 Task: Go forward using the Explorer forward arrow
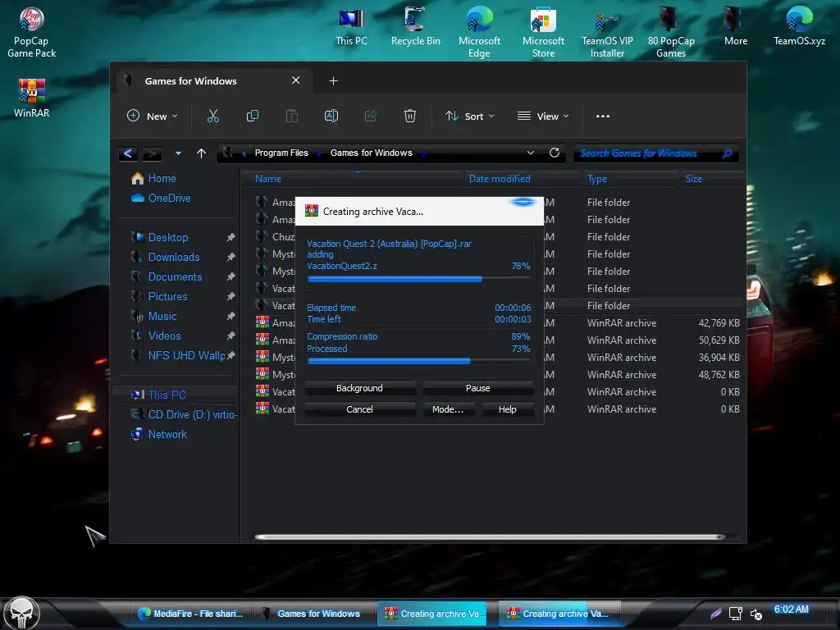(152, 153)
